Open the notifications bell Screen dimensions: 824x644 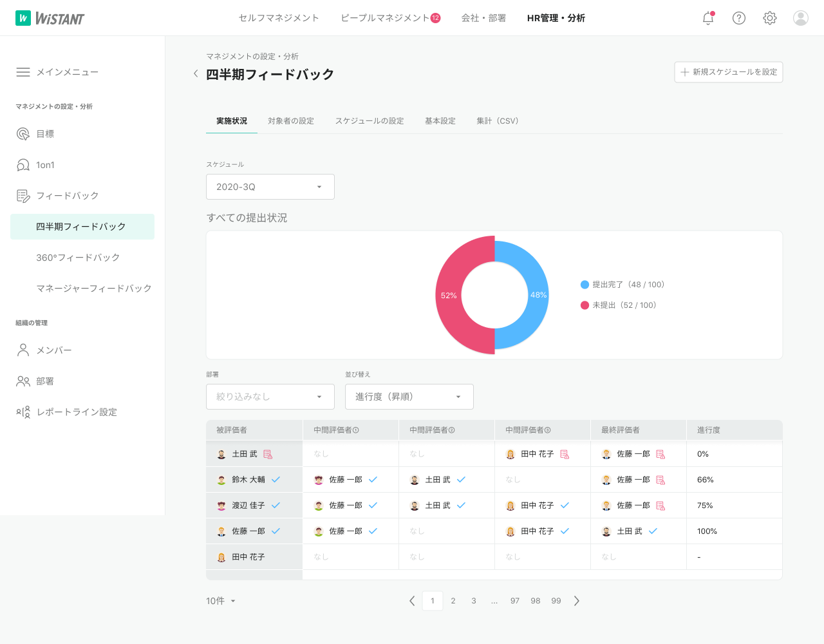pos(708,18)
